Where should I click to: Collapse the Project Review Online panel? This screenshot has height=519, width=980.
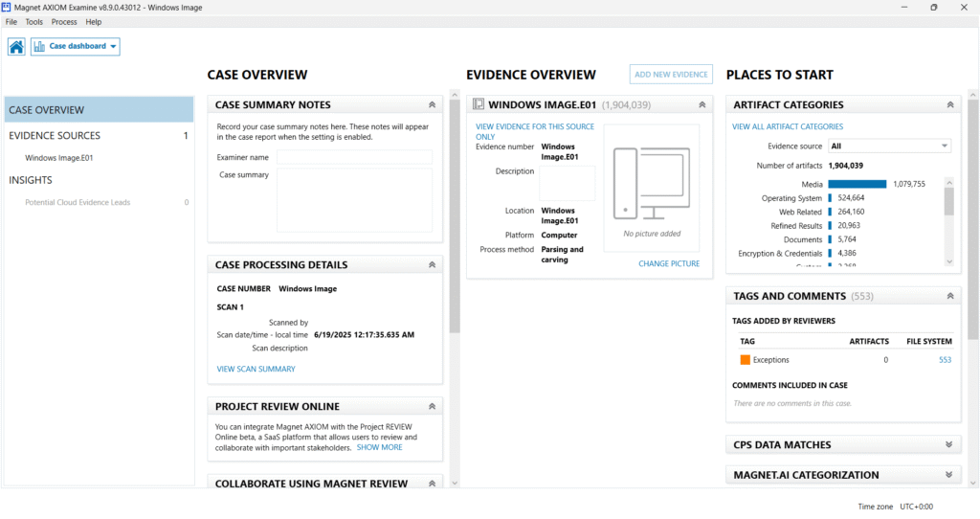(x=432, y=406)
